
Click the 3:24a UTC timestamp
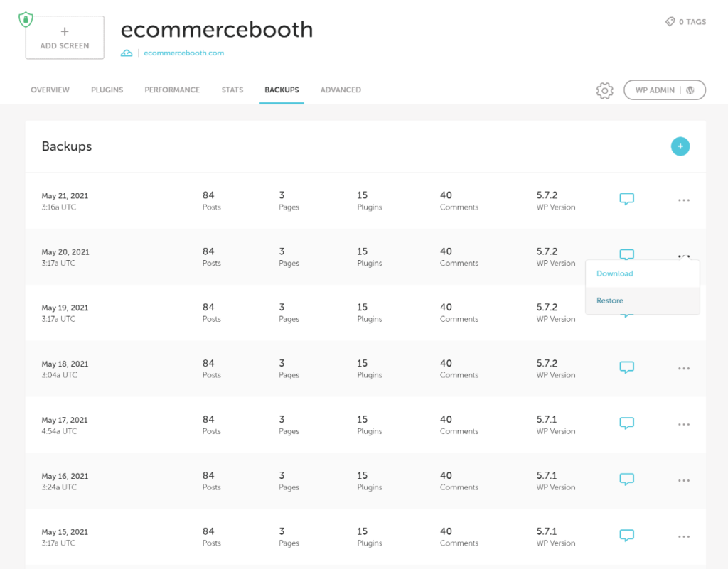tap(59, 487)
